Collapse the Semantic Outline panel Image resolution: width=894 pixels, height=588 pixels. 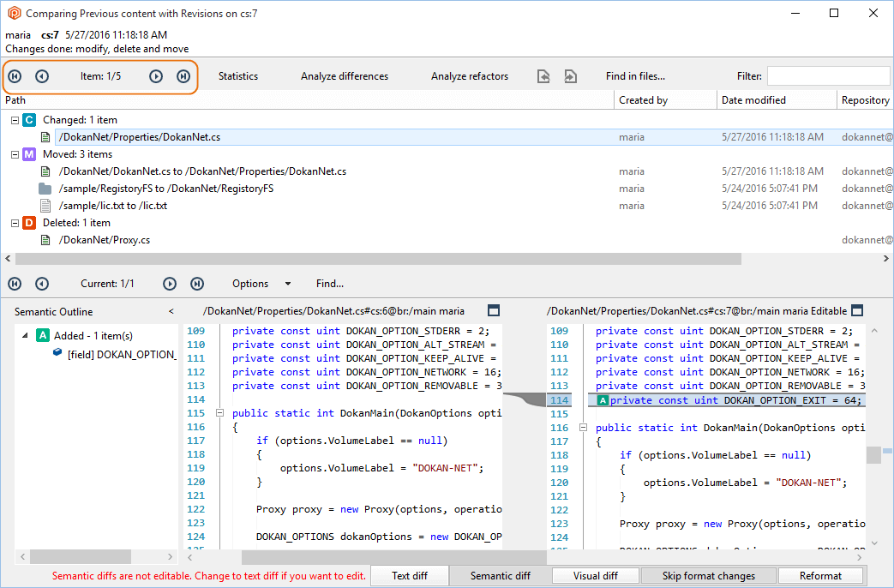coord(171,311)
